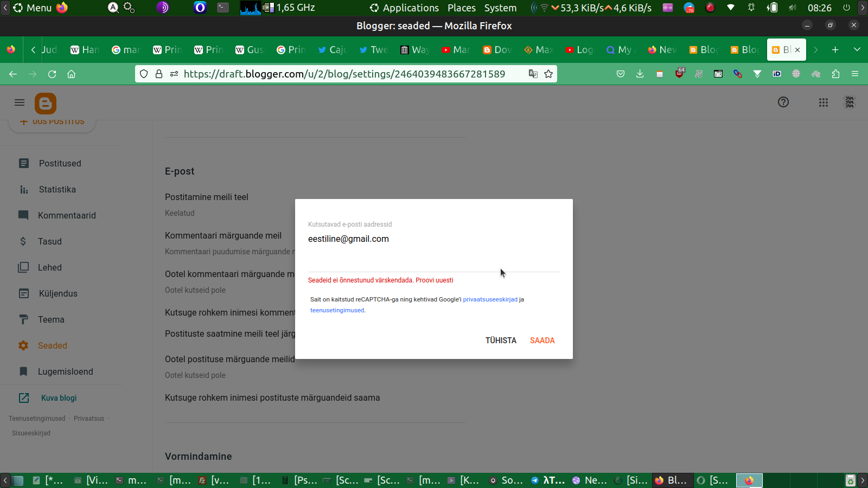Image resolution: width=868 pixels, height=488 pixels.
Task: Open Teenusetingimused footer link in sidebar
Action: click(37, 419)
